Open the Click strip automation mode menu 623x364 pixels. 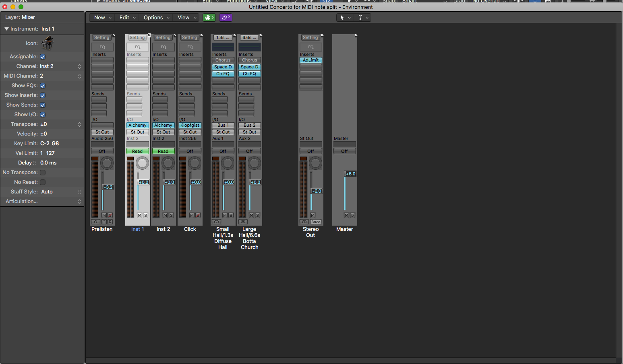tap(190, 151)
